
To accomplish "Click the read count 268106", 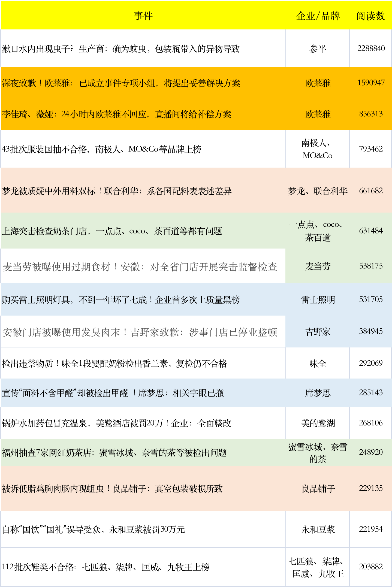I will pos(371,423).
